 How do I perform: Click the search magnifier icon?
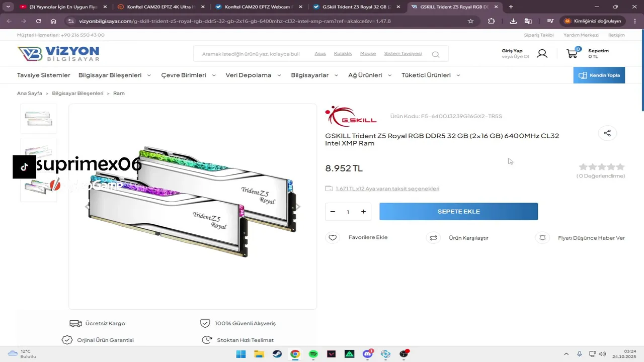[x=435, y=54]
